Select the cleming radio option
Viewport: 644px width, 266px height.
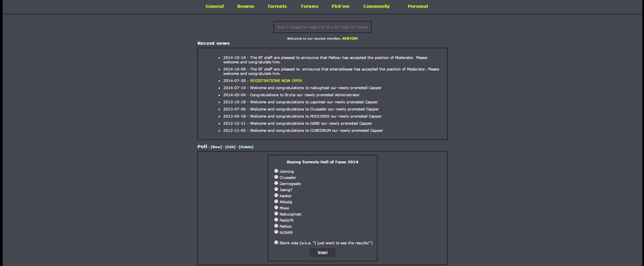(276, 171)
